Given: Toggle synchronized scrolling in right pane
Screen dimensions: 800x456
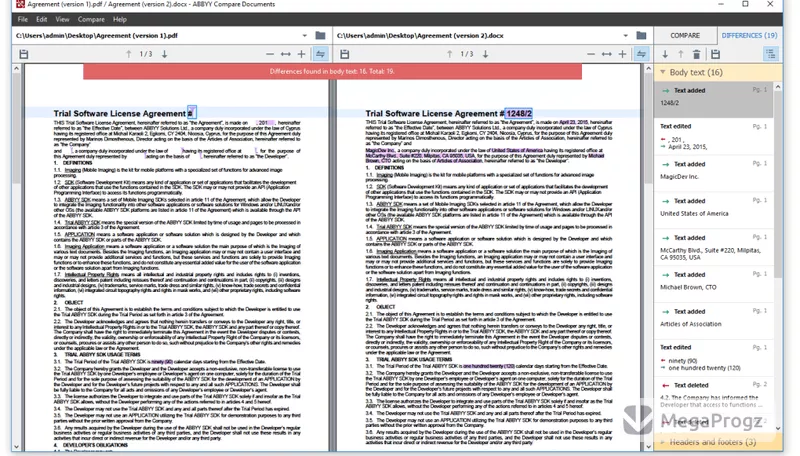Looking at the screenshot, I should point(641,54).
